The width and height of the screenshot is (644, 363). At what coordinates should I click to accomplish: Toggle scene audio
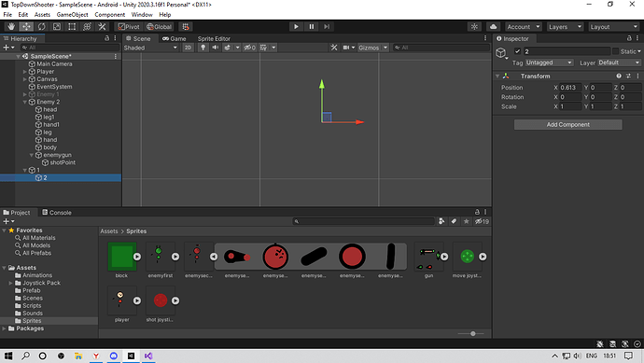coord(216,48)
